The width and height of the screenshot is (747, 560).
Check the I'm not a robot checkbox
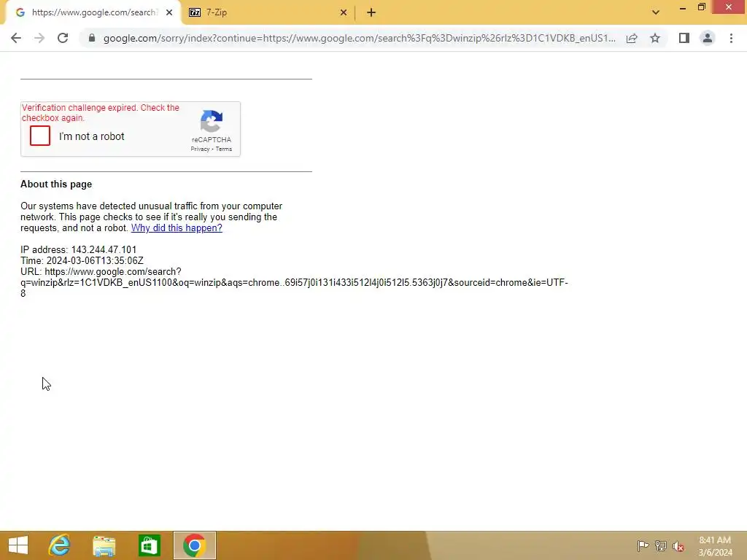click(40, 136)
